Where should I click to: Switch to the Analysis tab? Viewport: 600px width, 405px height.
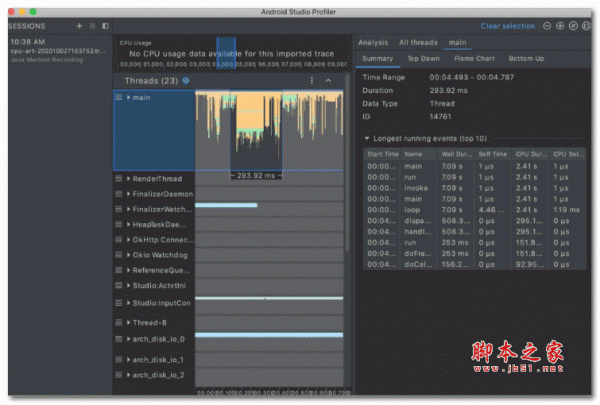373,42
